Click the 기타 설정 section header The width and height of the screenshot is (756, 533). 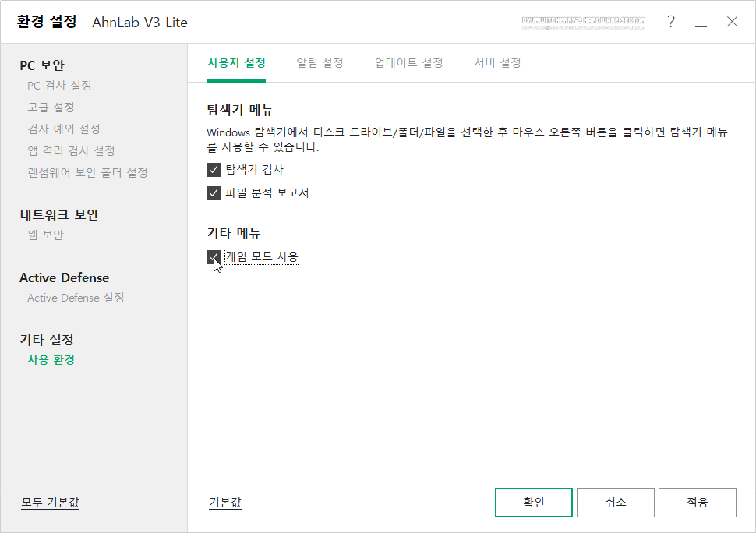[x=47, y=340]
